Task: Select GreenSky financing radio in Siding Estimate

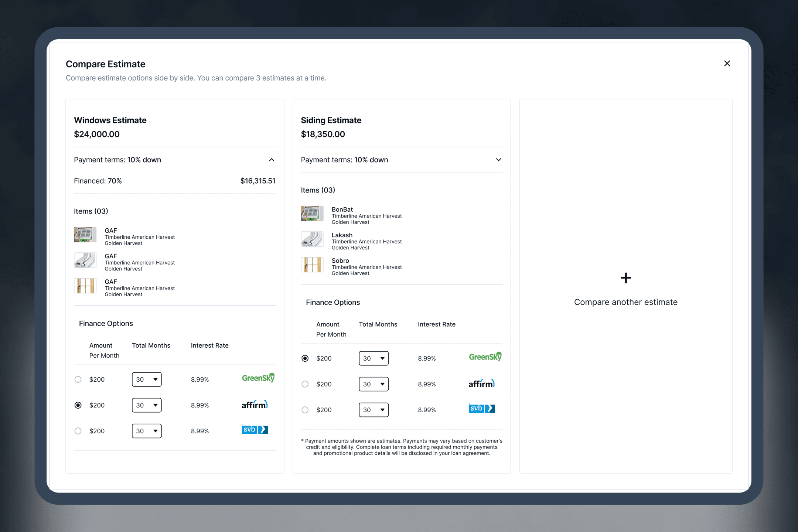Action: click(x=305, y=358)
